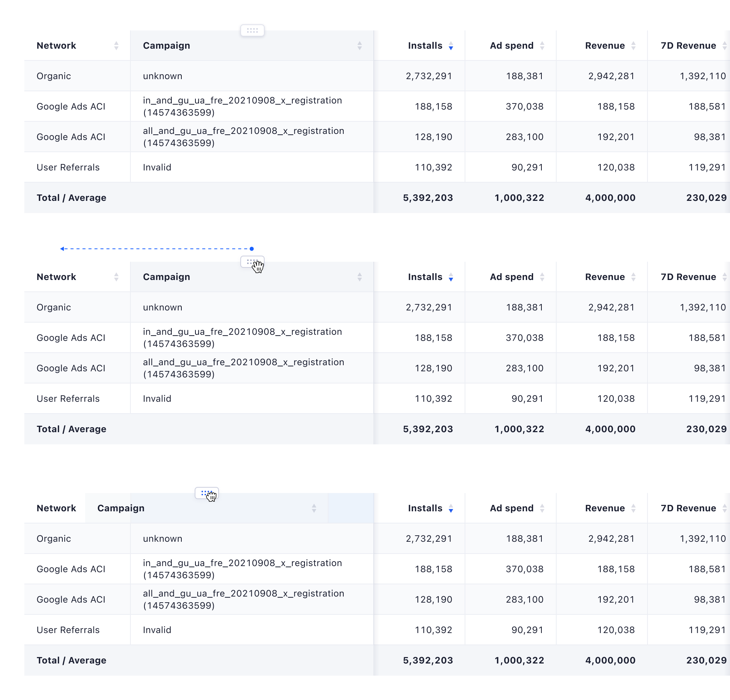The image size is (730, 700).
Task: Sort by Ad spend icon in third table
Action: tap(542, 508)
